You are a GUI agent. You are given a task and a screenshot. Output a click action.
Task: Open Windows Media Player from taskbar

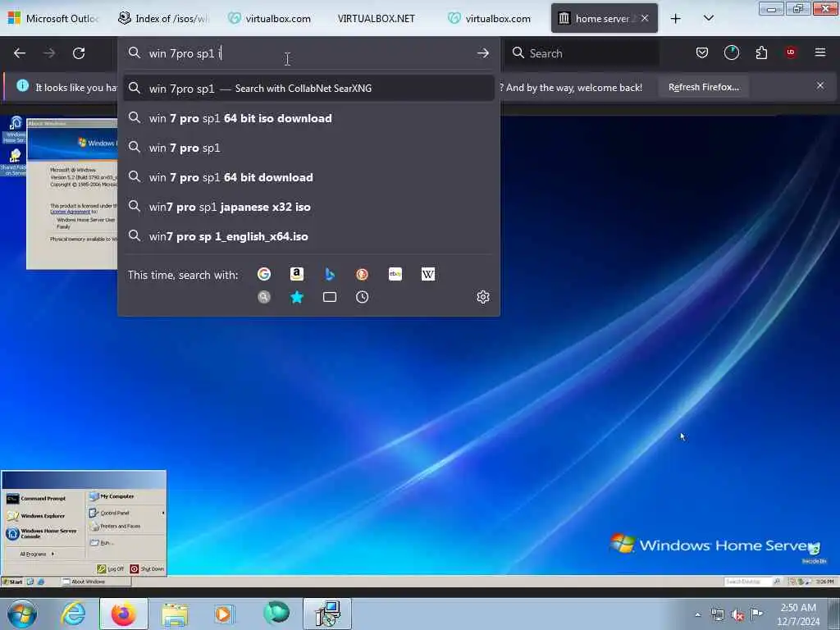coord(223,614)
